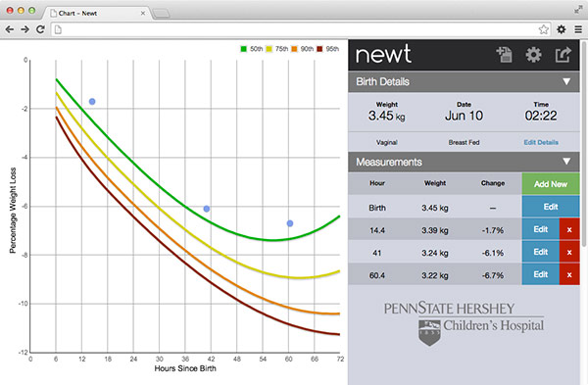Open a new browser tab
The width and height of the screenshot is (588, 385).
[x=162, y=14]
